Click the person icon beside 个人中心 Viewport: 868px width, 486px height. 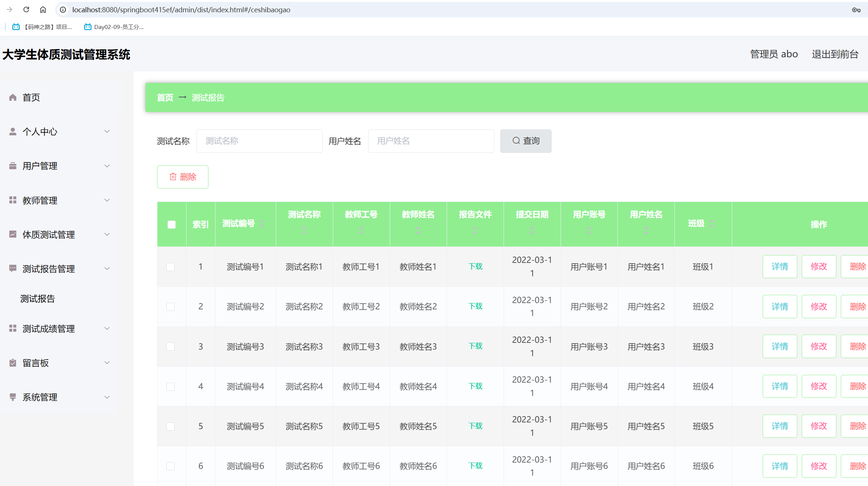[x=13, y=132]
